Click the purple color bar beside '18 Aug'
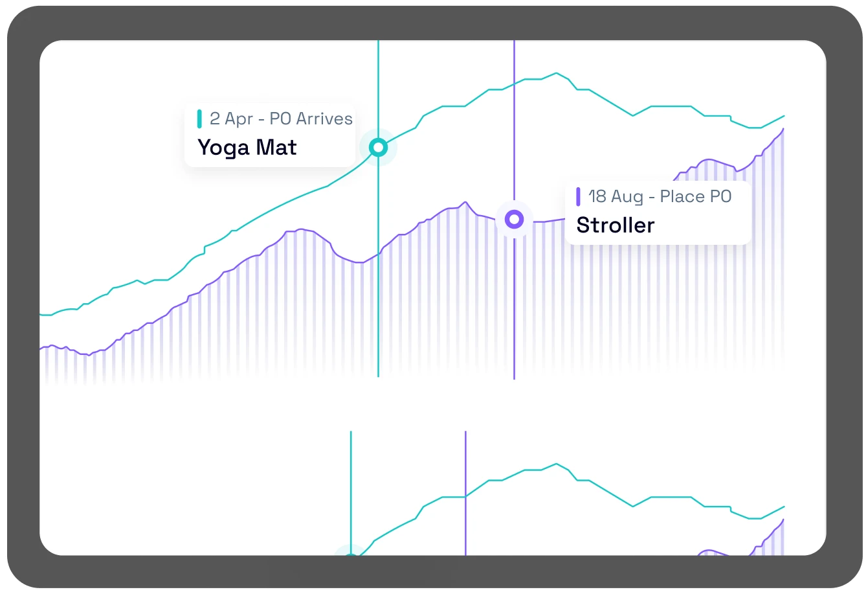The image size is (868, 594). click(578, 197)
